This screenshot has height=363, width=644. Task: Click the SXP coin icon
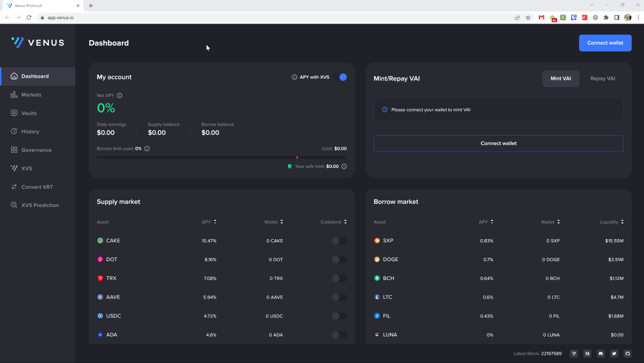377,241
